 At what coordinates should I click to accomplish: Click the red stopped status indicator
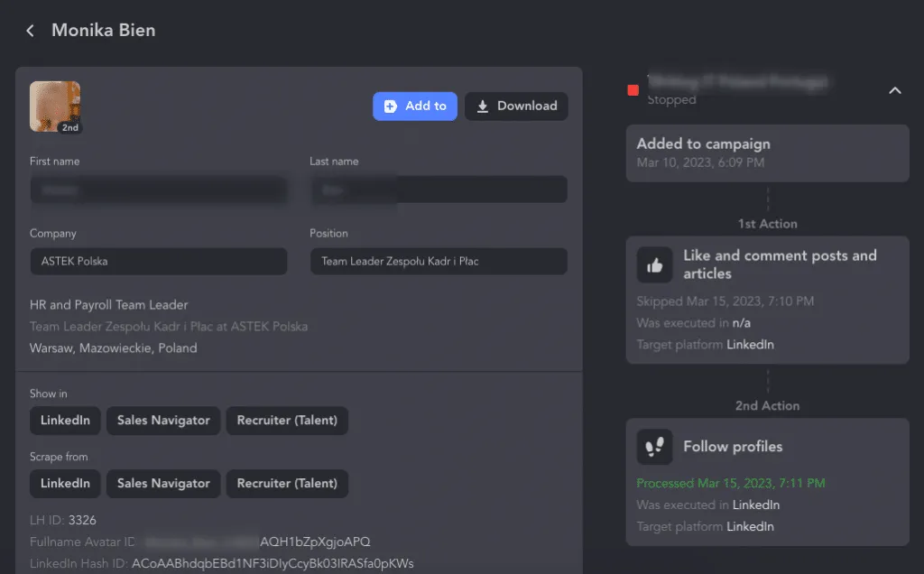(x=633, y=90)
